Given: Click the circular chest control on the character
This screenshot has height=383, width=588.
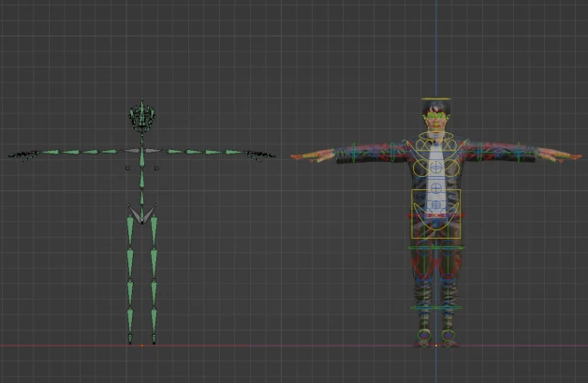Looking at the screenshot, I should [435, 167].
